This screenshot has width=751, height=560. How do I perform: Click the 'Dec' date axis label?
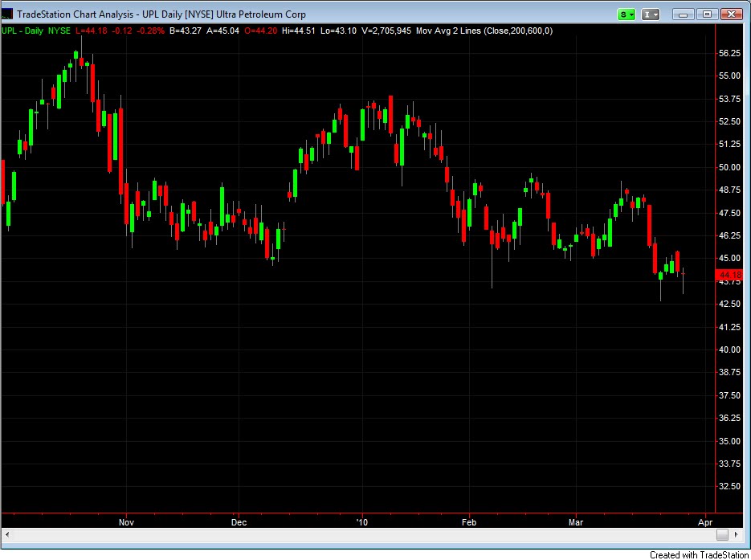coord(239,522)
